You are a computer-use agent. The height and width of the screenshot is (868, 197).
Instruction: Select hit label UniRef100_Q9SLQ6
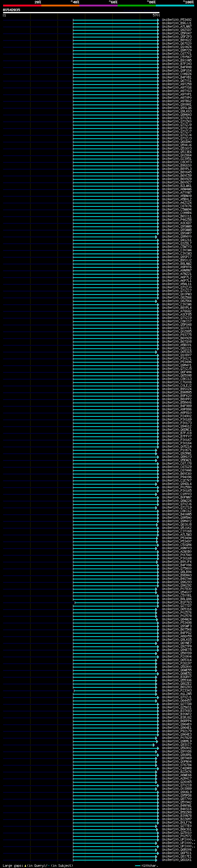coord(177,108)
